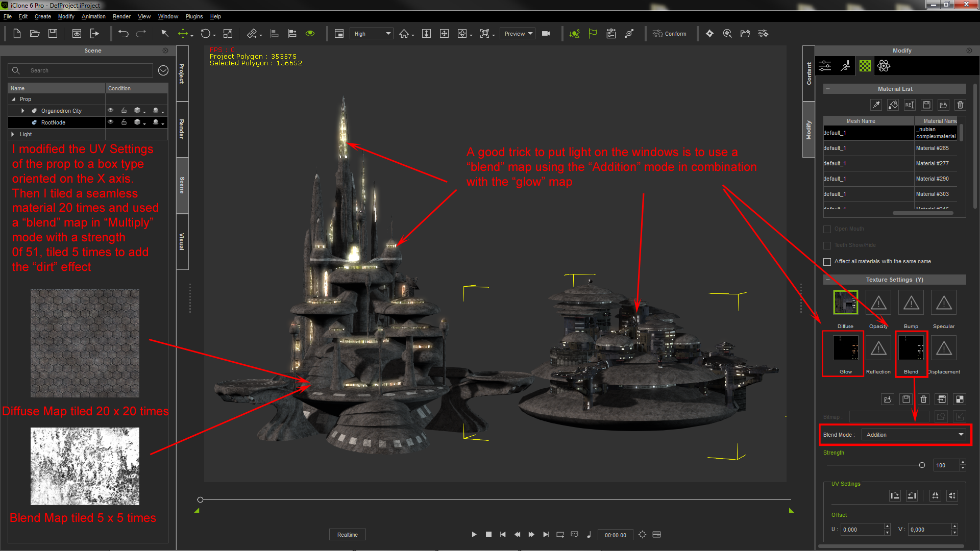The width and height of the screenshot is (980, 551).
Task: Collapse the Texture Settings section
Action: coord(828,280)
